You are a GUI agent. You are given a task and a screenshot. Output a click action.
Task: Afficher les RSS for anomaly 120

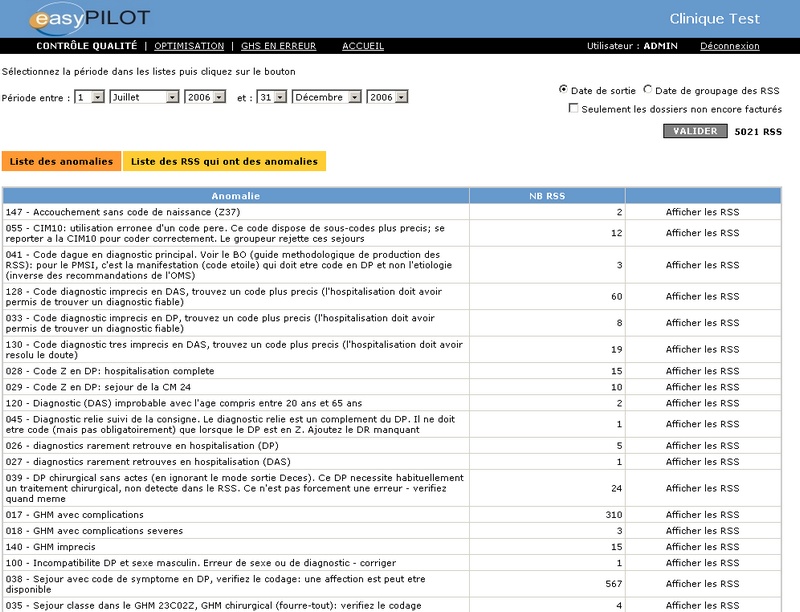click(703, 403)
